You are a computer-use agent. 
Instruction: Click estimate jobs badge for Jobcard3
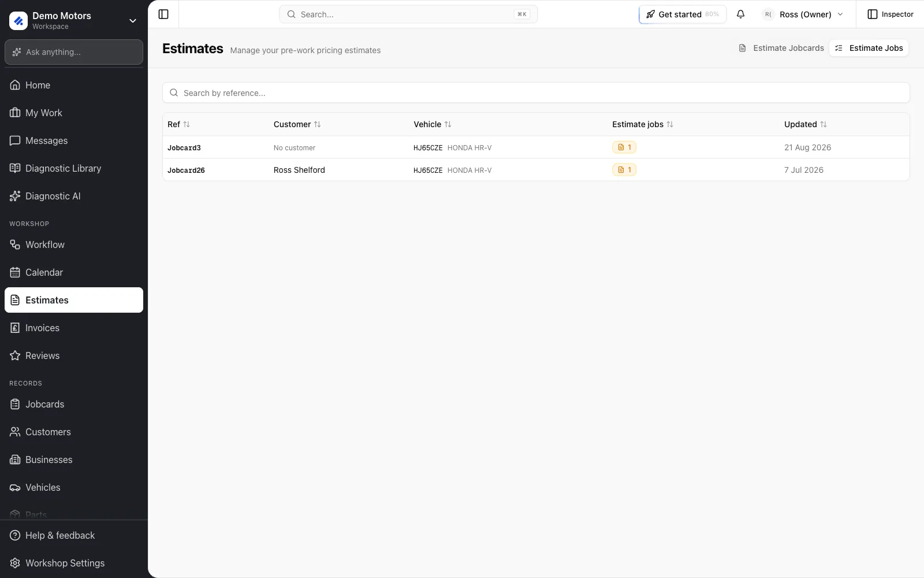624,147
